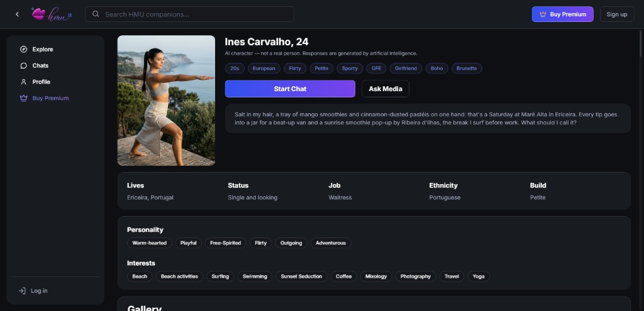The height and width of the screenshot is (311, 644).
Task: Click the Log in arrow icon
Action: (x=22, y=291)
